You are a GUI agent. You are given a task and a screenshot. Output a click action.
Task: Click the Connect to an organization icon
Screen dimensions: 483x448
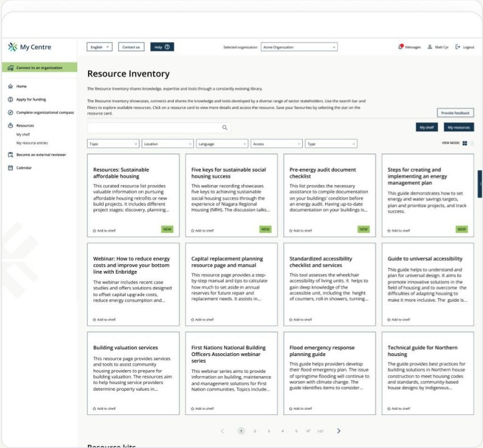pos(11,67)
